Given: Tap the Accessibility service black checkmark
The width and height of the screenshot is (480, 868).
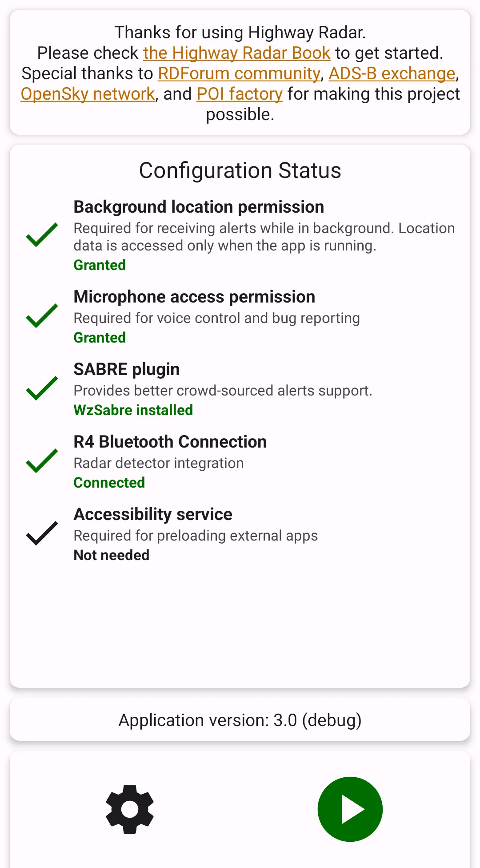Looking at the screenshot, I should (x=42, y=533).
